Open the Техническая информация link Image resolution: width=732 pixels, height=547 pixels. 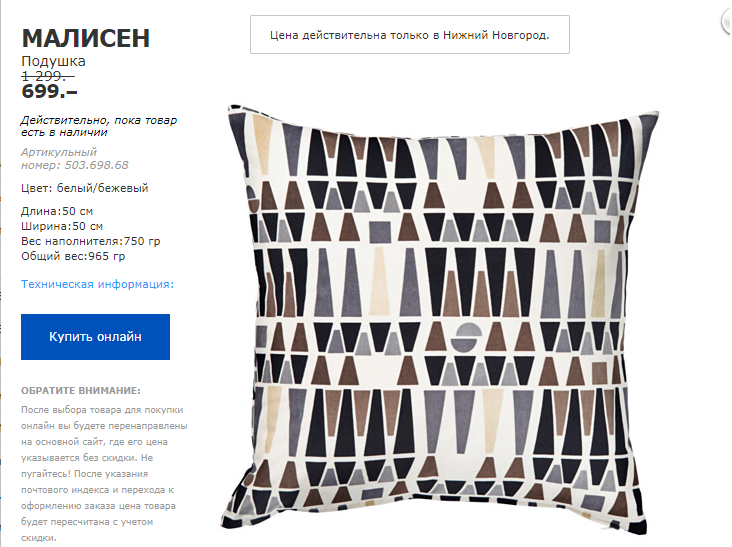coord(97,284)
